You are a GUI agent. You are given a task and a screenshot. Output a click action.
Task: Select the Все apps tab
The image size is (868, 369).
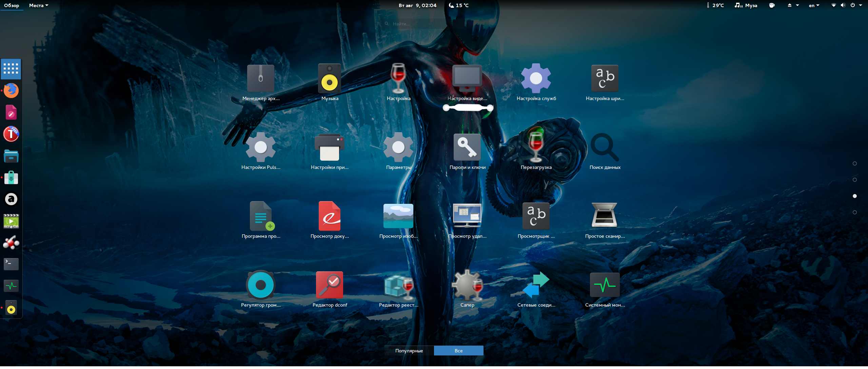pos(458,351)
